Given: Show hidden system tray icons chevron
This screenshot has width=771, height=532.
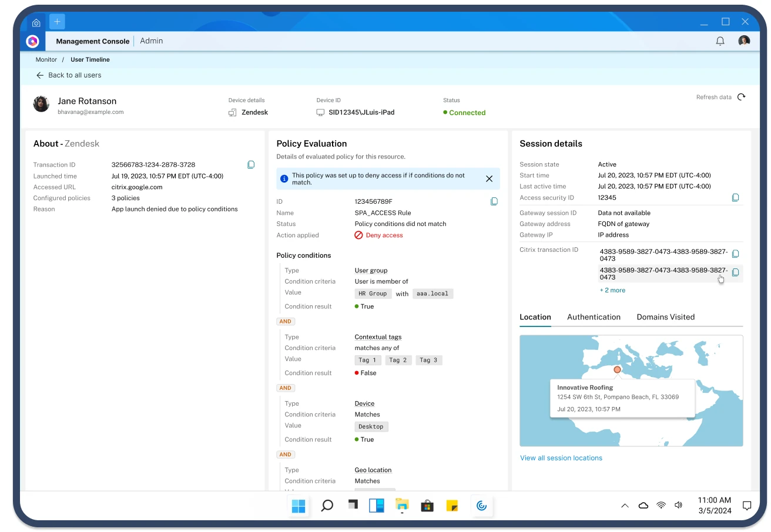Looking at the screenshot, I should (625, 506).
